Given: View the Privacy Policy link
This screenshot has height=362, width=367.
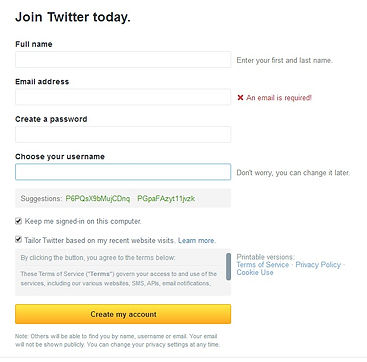Looking at the screenshot, I should (x=318, y=265).
